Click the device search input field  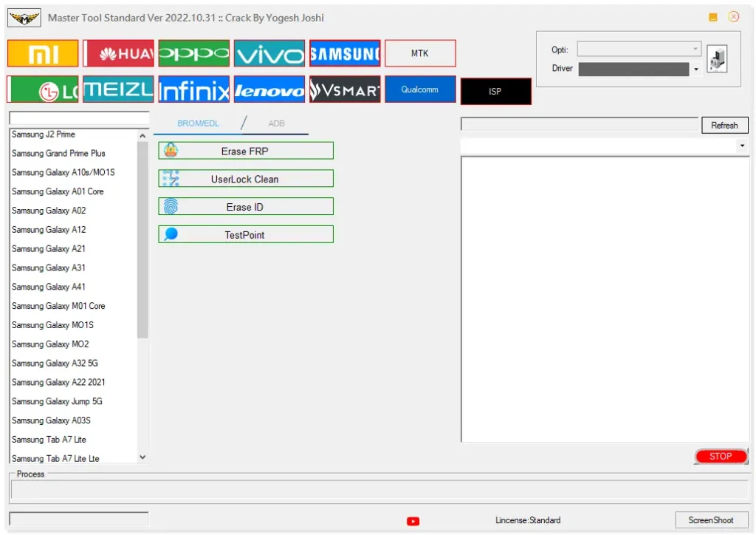tap(79, 118)
